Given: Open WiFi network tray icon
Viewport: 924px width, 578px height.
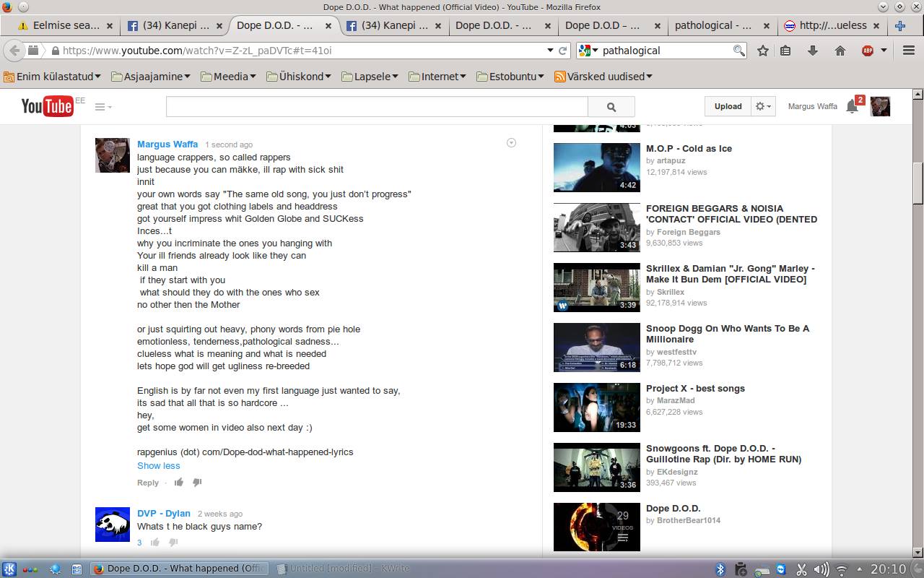Looking at the screenshot, I should (842, 569).
